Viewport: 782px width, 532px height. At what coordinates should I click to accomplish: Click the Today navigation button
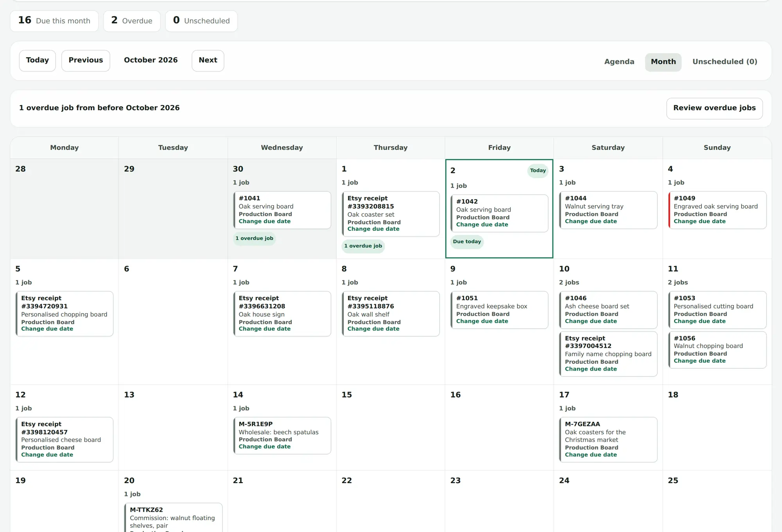(38, 61)
